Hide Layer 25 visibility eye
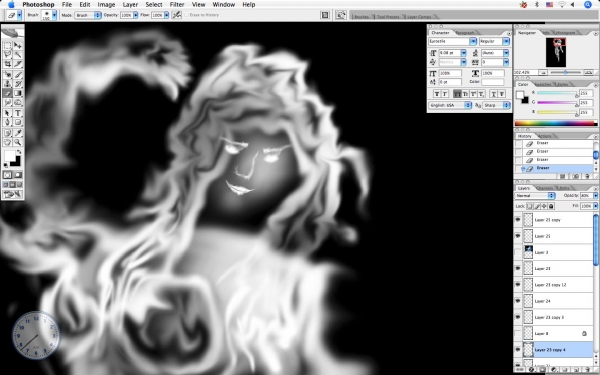The width and height of the screenshot is (600, 375). (x=518, y=236)
